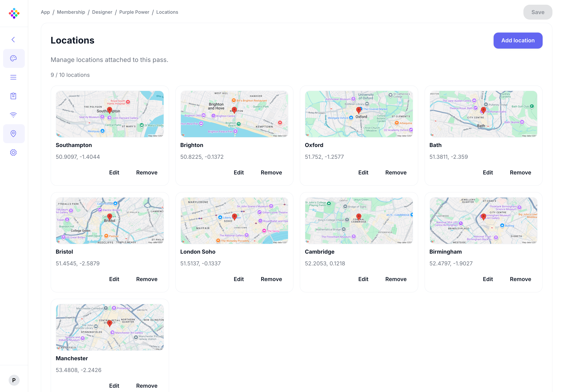
Task: Go to App breadcrumb
Action: 45,12
